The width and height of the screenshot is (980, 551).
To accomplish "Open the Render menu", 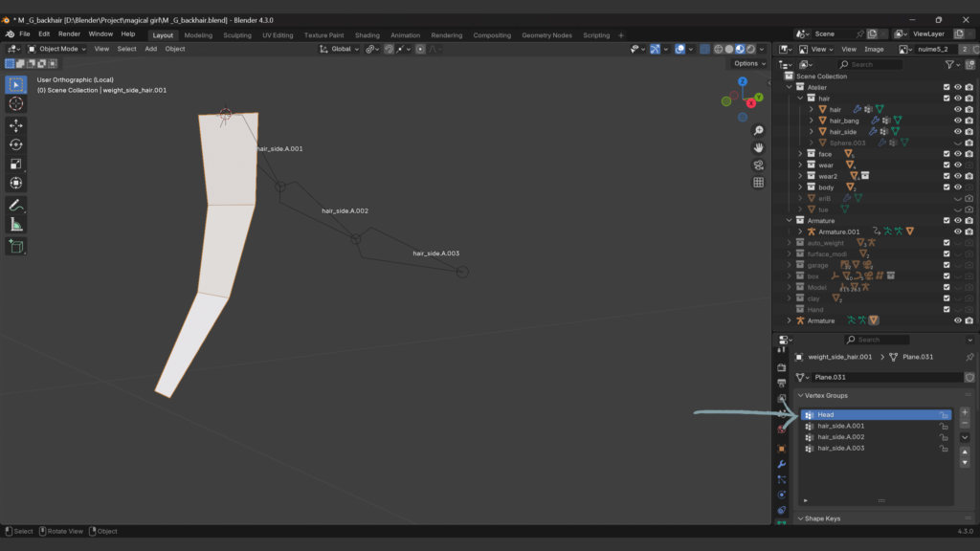I will click(69, 33).
